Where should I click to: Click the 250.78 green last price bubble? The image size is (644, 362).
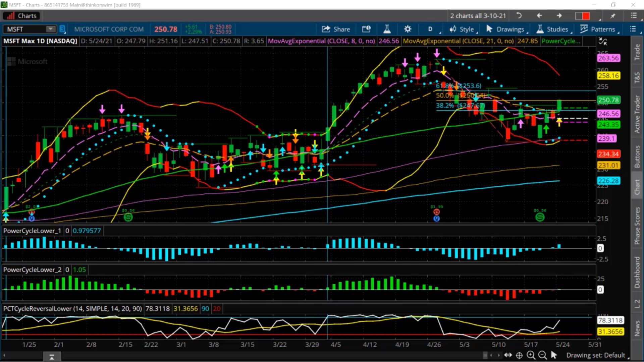(x=608, y=100)
